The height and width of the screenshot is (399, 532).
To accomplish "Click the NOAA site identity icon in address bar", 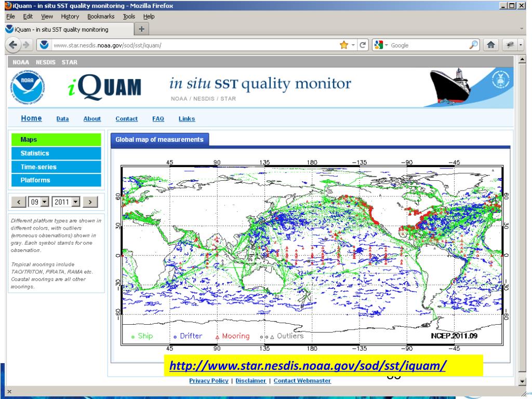I will 44,45.
